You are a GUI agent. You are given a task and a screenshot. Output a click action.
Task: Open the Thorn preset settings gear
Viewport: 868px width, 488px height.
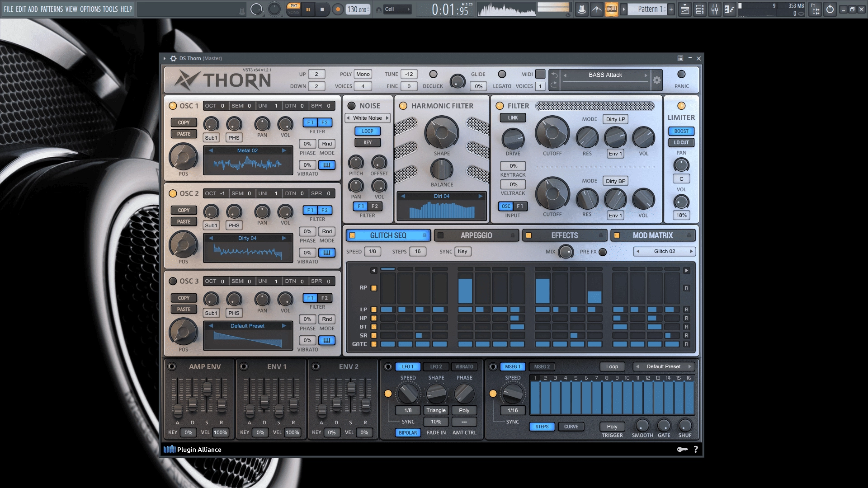657,80
